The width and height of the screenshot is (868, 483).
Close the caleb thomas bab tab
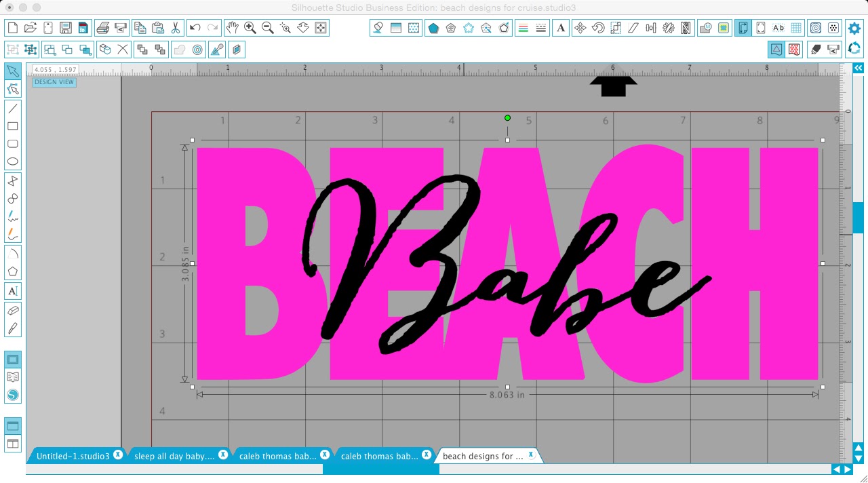pyautogui.click(x=325, y=455)
